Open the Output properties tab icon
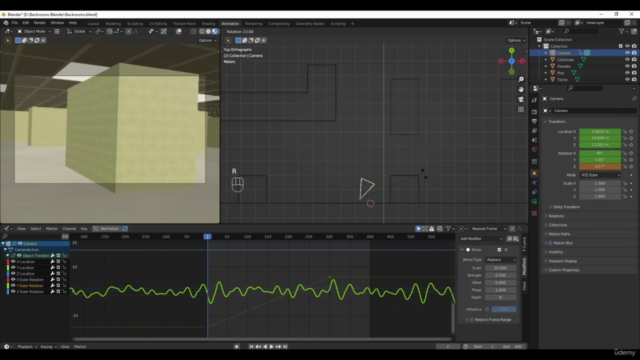The image size is (640, 360). 534,121
